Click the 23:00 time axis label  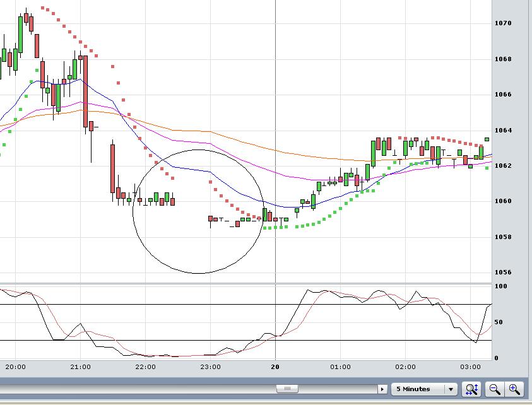[210, 367]
